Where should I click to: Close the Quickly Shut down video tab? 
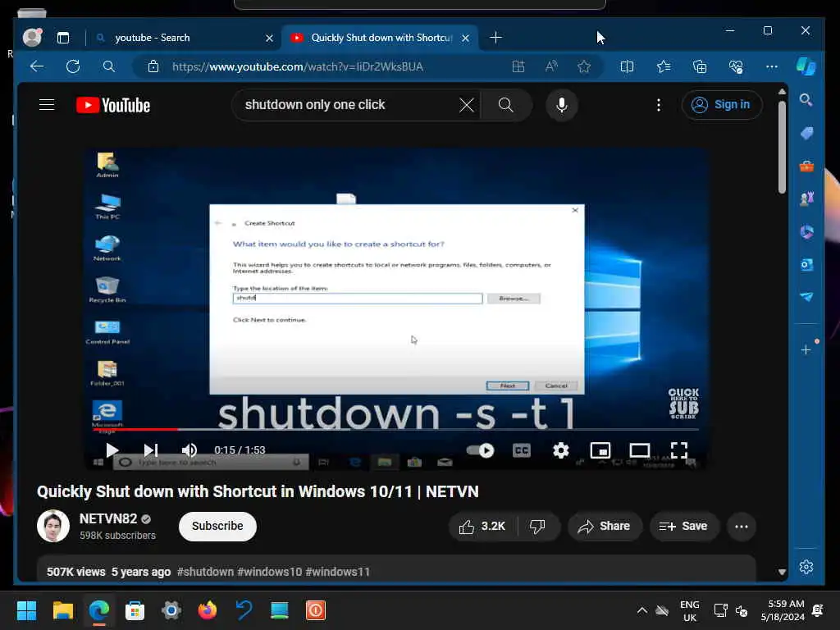tap(466, 38)
